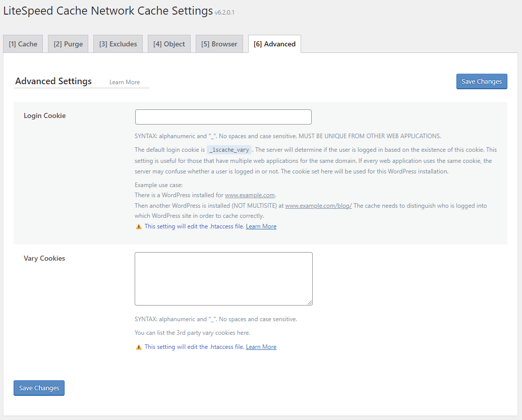The image size is (522, 420).
Task: Open Learn More under Login Cookie description
Action: (x=261, y=226)
